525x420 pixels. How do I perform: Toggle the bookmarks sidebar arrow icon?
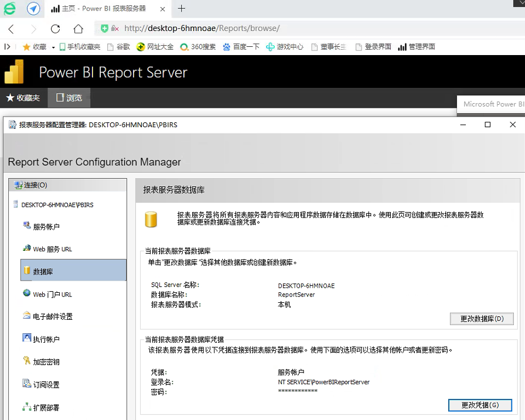tap(7, 47)
